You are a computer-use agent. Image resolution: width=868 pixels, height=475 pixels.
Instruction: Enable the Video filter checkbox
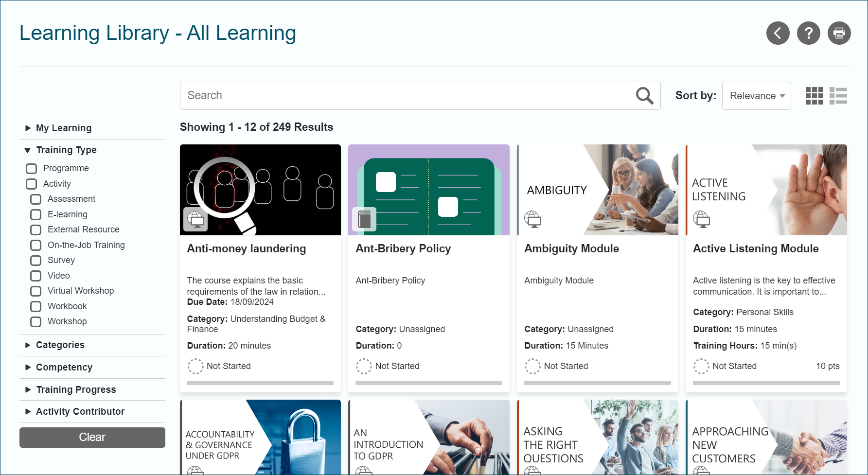(x=36, y=276)
